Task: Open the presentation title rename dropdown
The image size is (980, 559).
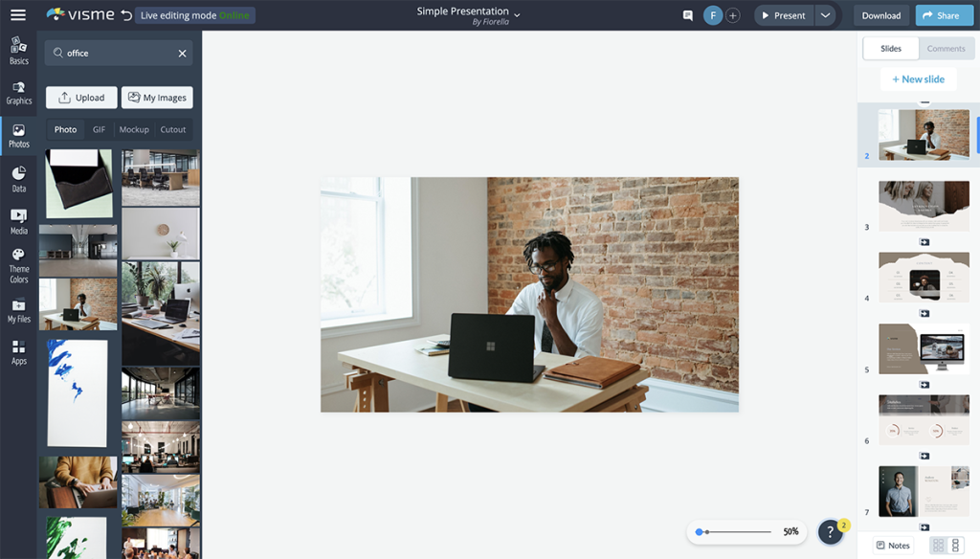Action: pos(517,16)
